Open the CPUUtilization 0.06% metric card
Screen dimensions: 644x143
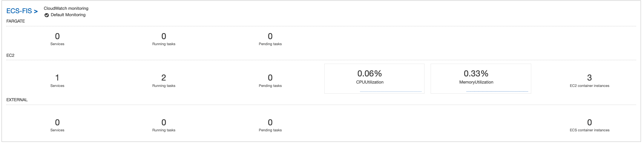click(x=374, y=78)
